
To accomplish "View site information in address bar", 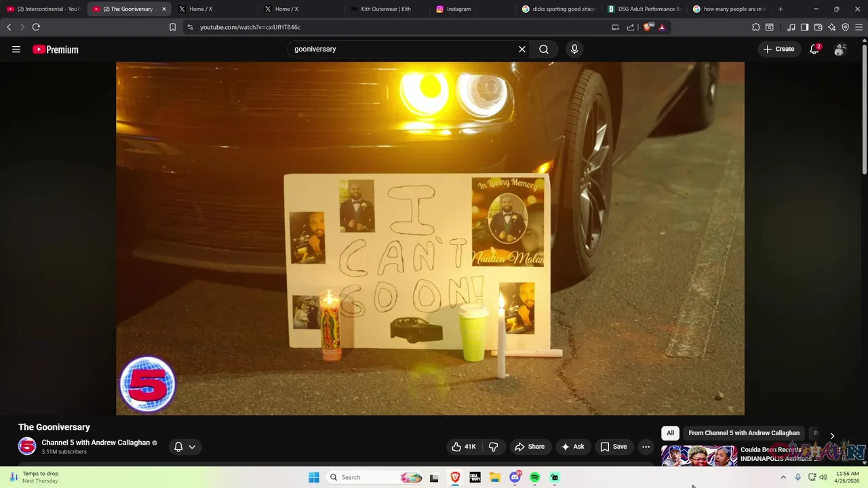I will (190, 27).
